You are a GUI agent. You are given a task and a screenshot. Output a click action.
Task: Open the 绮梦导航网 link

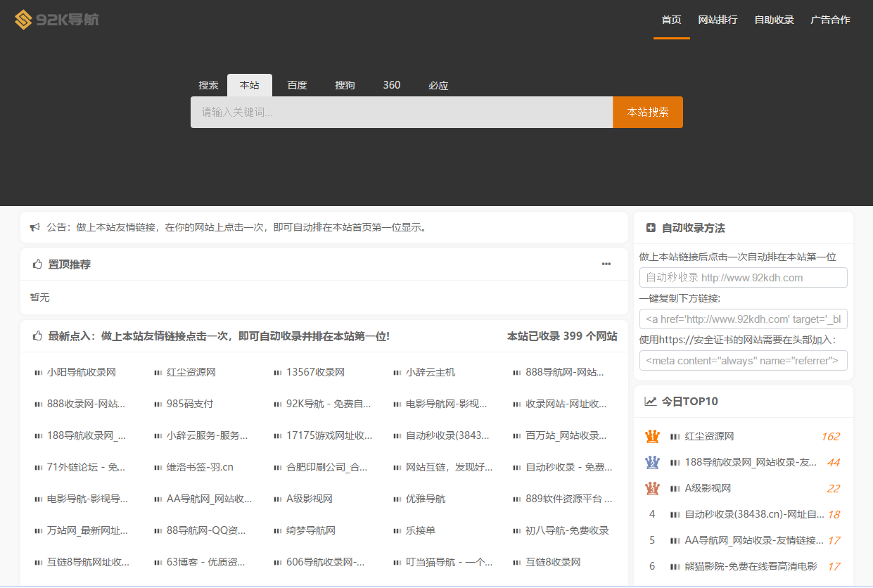tap(311, 530)
